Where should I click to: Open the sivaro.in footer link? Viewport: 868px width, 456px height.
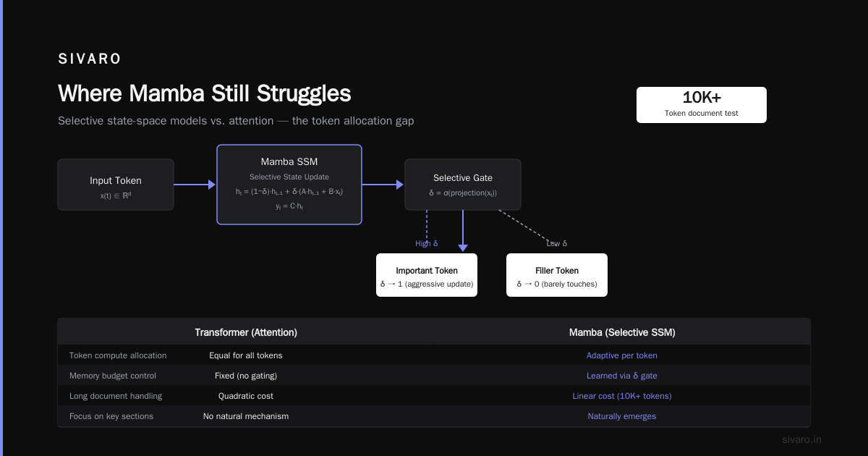coord(802,439)
